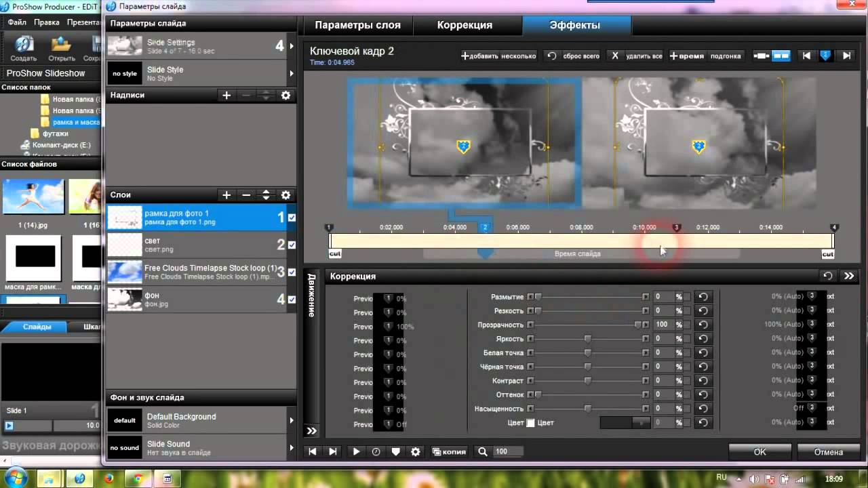Expand the Движение panel via bottom double chevron
Image resolution: width=868 pixels, height=488 pixels.
(x=311, y=430)
